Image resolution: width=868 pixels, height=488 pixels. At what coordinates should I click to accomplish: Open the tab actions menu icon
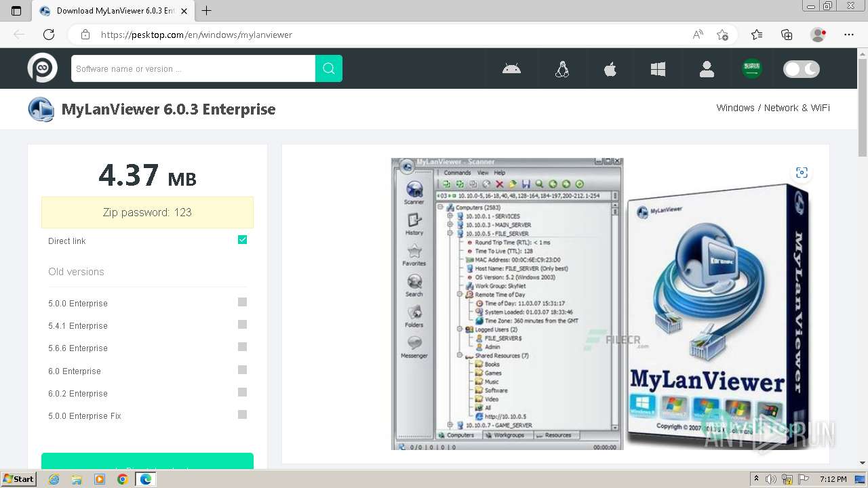coord(16,11)
